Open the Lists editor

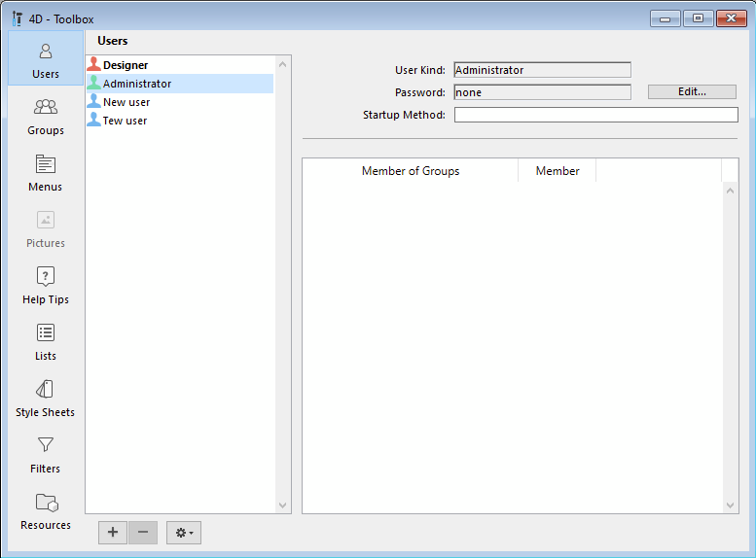coord(46,342)
